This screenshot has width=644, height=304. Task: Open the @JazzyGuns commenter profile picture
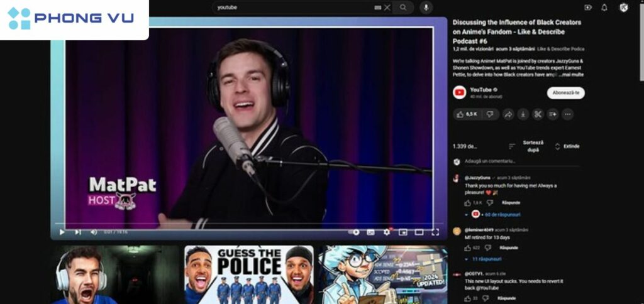[457, 178]
